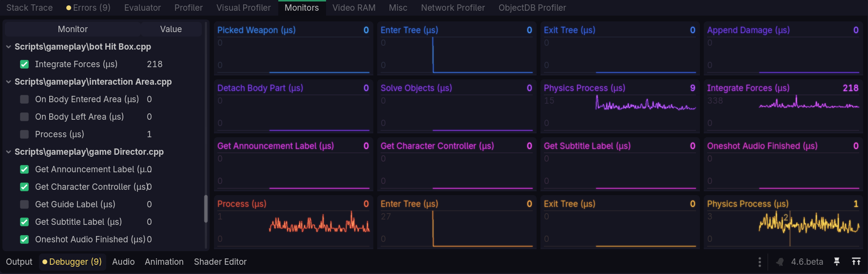Screen dimensions: 868x274
Task: Open the Profiler tab
Action: 189,8
